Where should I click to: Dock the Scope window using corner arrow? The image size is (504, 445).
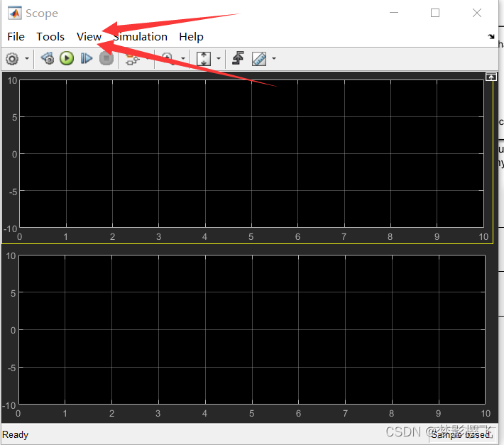tap(491, 37)
